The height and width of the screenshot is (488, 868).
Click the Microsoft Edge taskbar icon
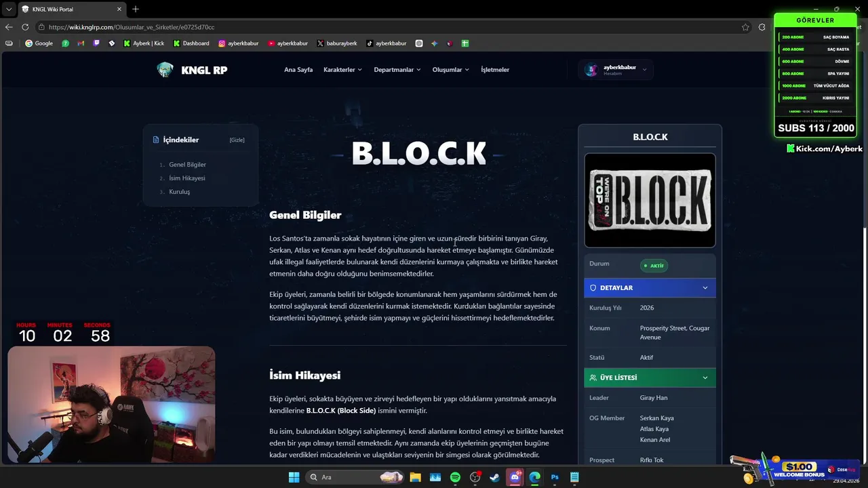pos(534,477)
